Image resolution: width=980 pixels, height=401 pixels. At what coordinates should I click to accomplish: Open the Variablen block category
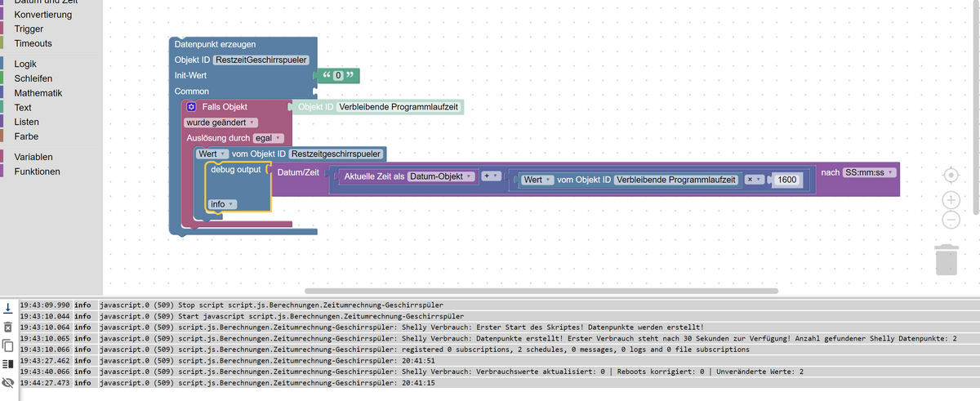point(33,157)
